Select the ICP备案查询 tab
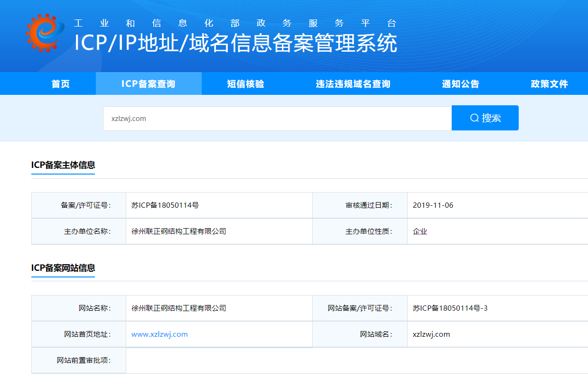 point(149,83)
